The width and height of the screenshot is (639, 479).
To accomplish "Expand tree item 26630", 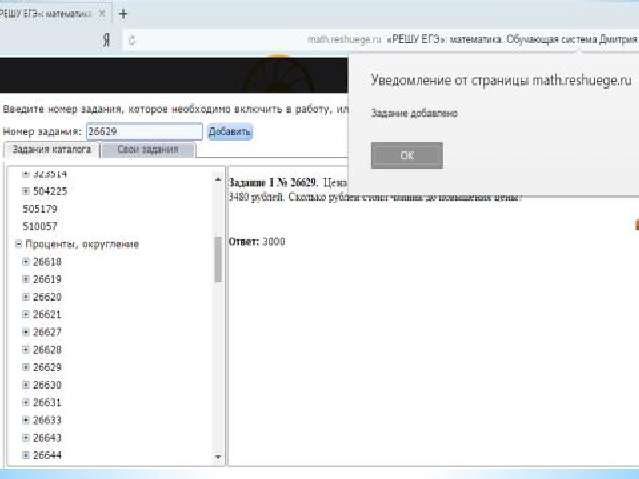I will click(26, 385).
